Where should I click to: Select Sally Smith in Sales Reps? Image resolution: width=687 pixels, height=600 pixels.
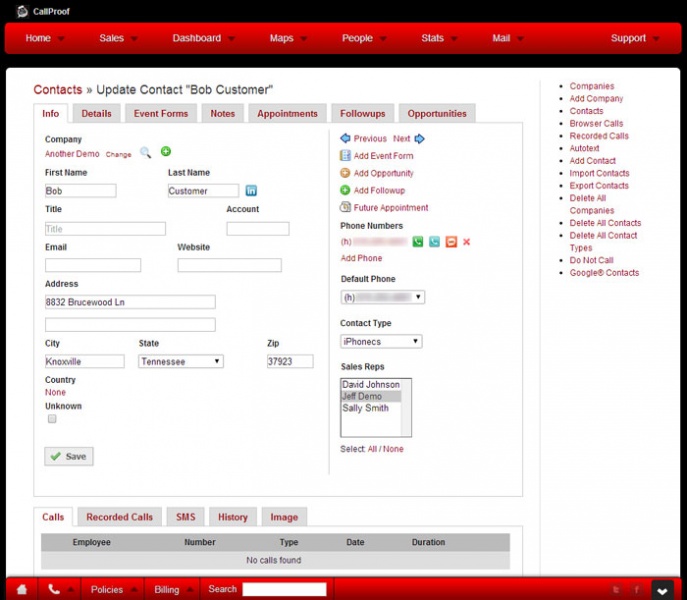pos(371,408)
